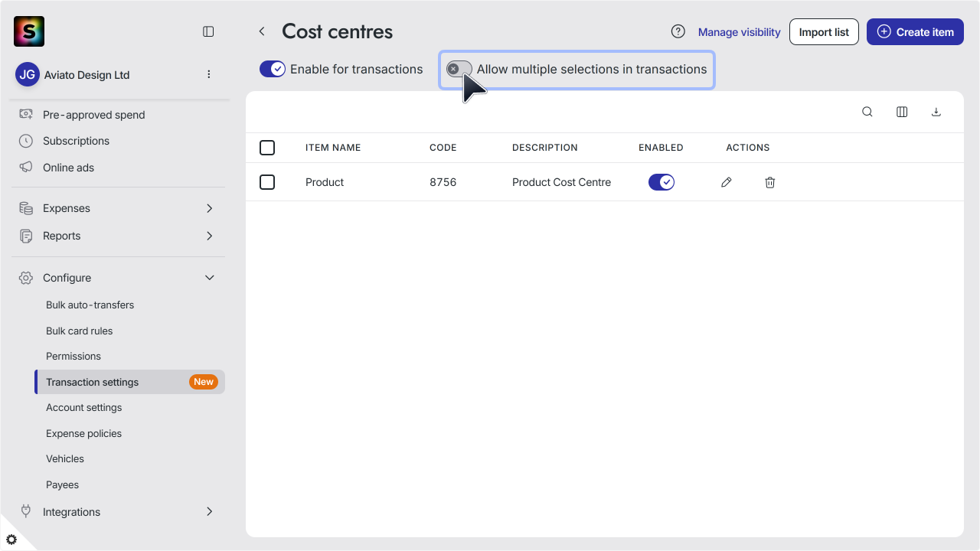Viewport: 980px width, 551px height.
Task: Click the Pre-approved spend icon
Action: (26, 115)
